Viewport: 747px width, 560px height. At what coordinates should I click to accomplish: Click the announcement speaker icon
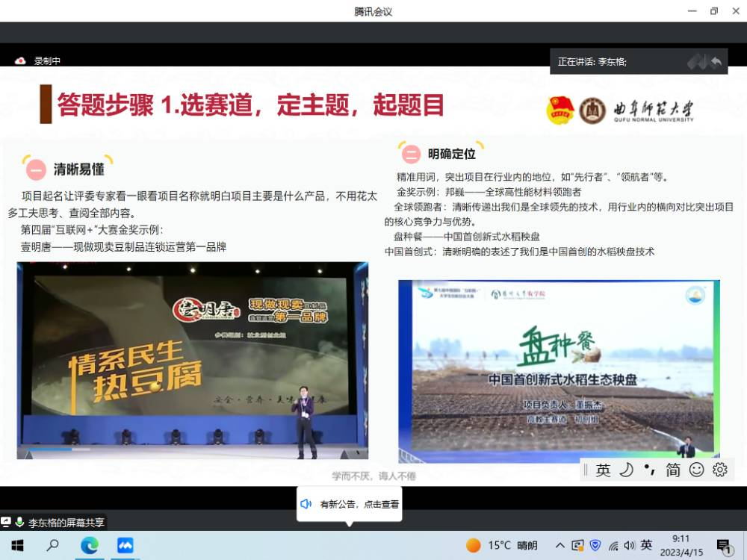click(306, 504)
